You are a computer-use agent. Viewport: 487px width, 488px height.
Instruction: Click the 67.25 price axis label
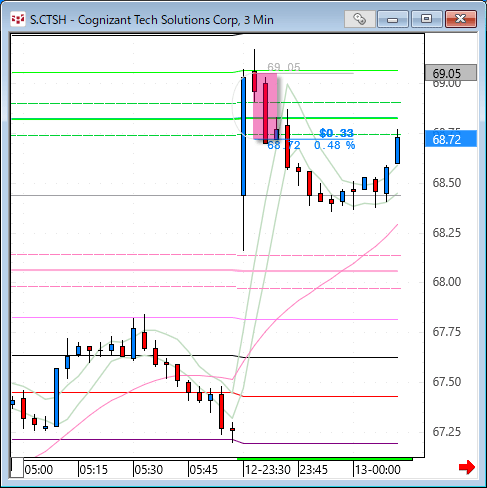447,432
